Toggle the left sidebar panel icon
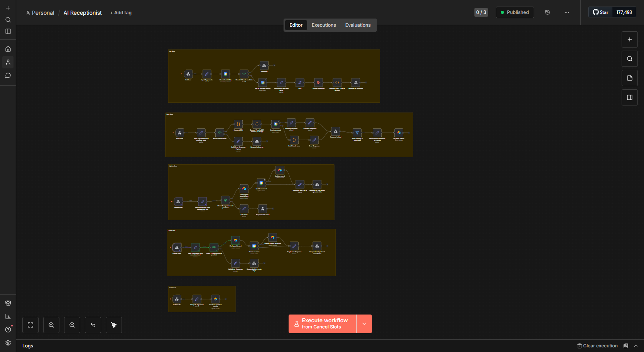Viewport: 644px width, 352px height. pyautogui.click(x=8, y=31)
